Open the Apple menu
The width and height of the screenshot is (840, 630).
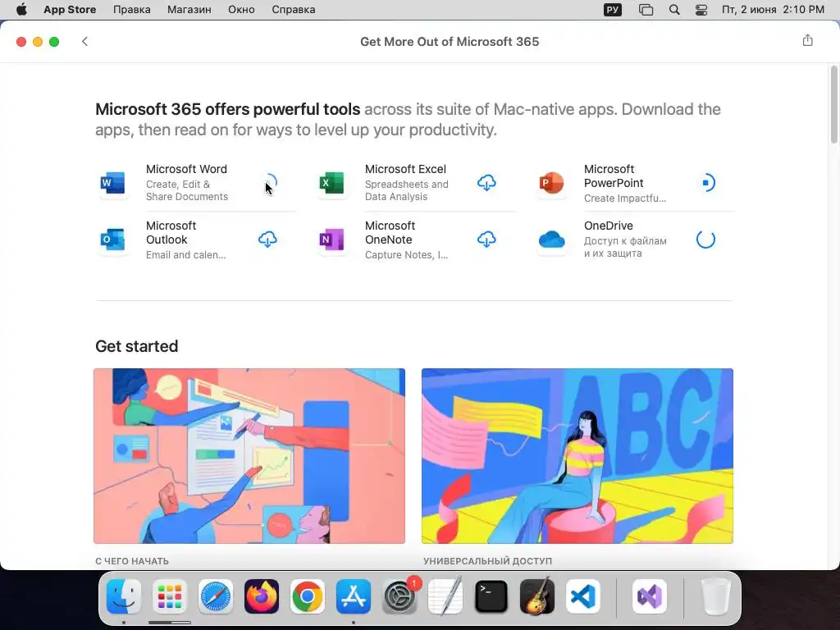pos(21,10)
